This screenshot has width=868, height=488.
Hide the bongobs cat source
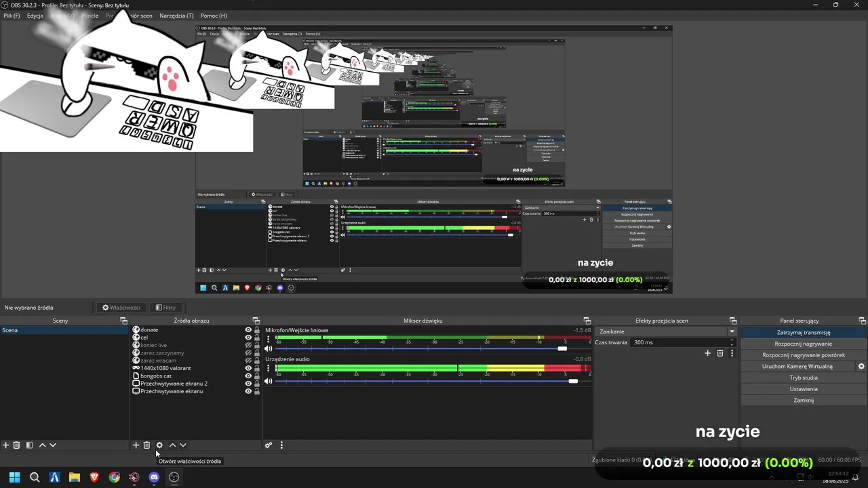(x=248, y=375)
